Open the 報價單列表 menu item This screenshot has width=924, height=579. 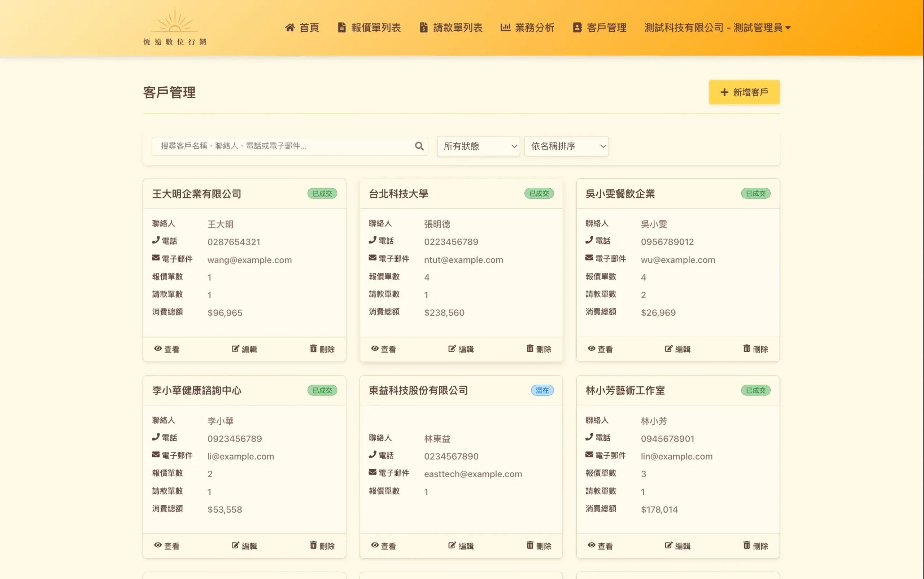tap(369, 27)
